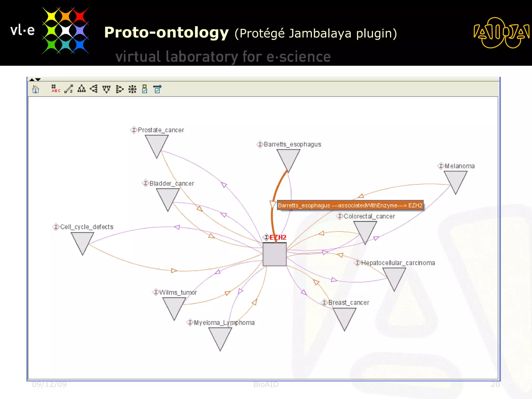532x399 pixels.
Task: Click the Melanoma label text
Action: click(460, 166)
